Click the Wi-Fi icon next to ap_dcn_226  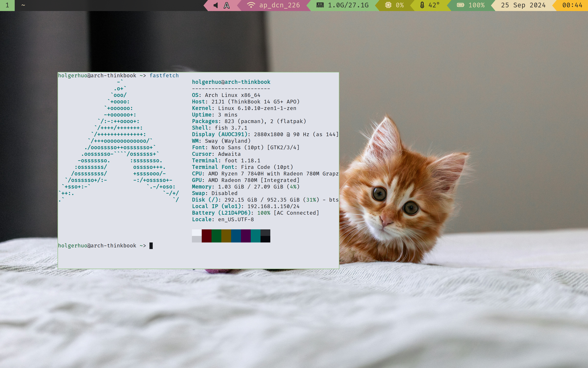251,5
